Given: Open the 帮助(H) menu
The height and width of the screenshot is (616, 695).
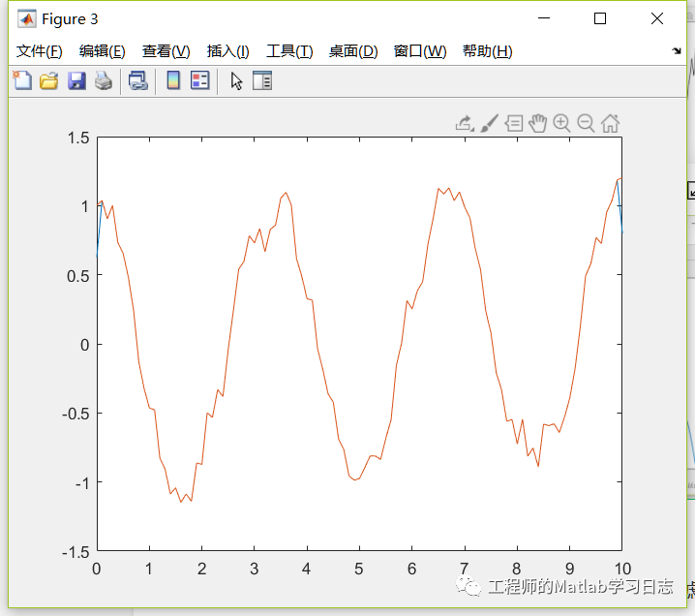Looking at the screenshot, I should [487, 51].
